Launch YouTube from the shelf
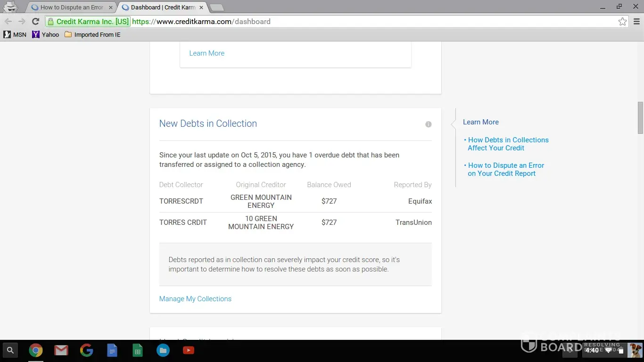644x362 pixels. tap(189, 350)
